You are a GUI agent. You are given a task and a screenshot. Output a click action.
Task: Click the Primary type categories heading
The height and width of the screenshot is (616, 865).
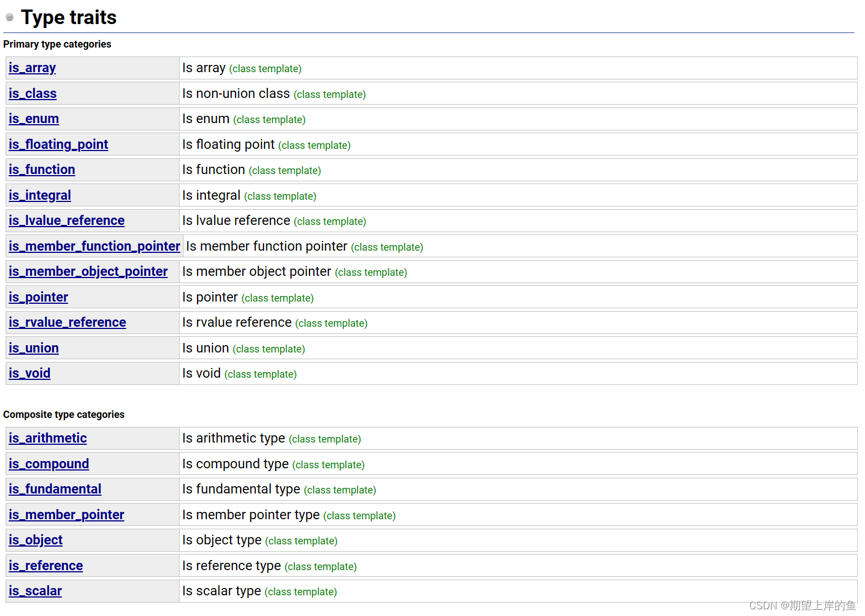click(x=57, y=44)
